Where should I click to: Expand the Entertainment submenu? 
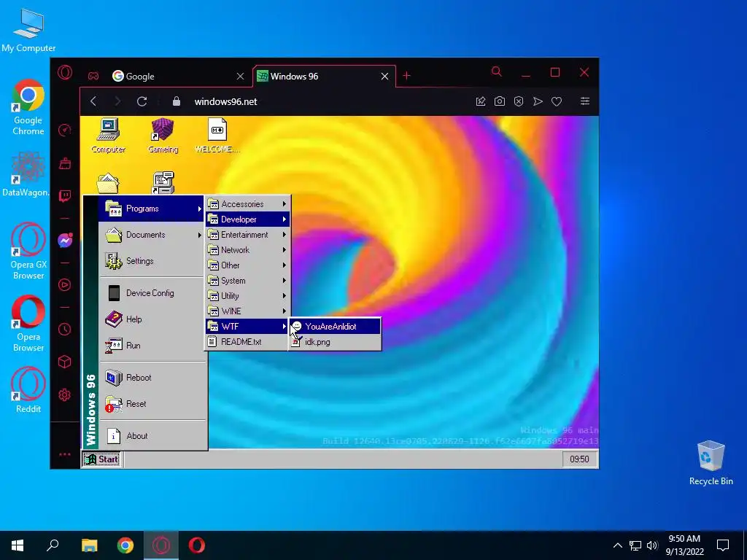(x=248, y=234)
